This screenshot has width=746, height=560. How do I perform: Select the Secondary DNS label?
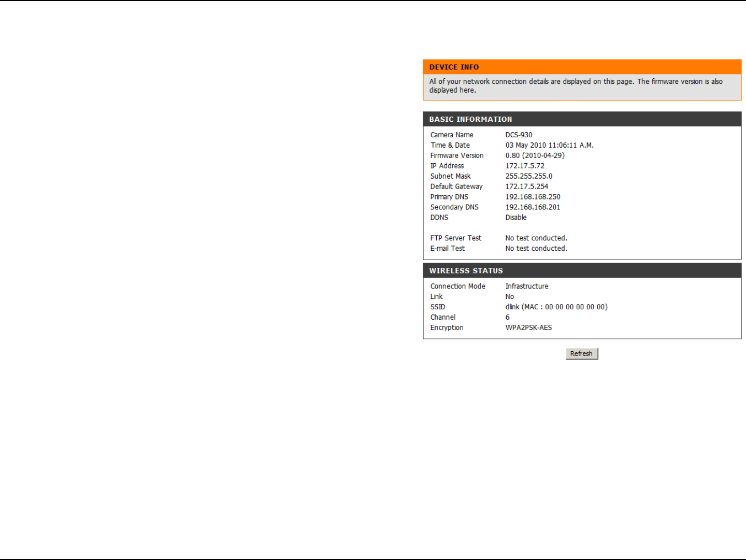454,207
